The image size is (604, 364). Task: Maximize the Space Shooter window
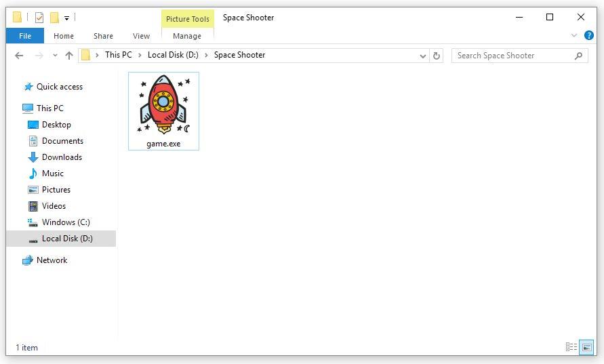click(x=550, y=17)
